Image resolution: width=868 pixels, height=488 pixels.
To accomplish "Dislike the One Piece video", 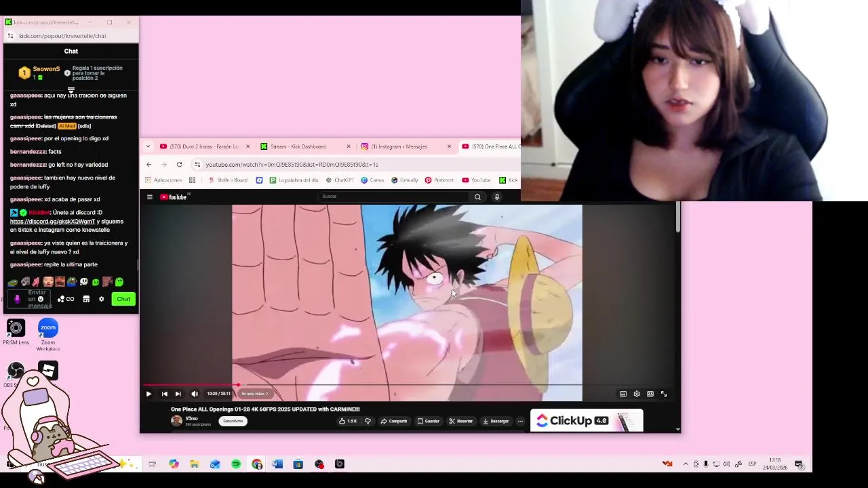I will (368, 421).
